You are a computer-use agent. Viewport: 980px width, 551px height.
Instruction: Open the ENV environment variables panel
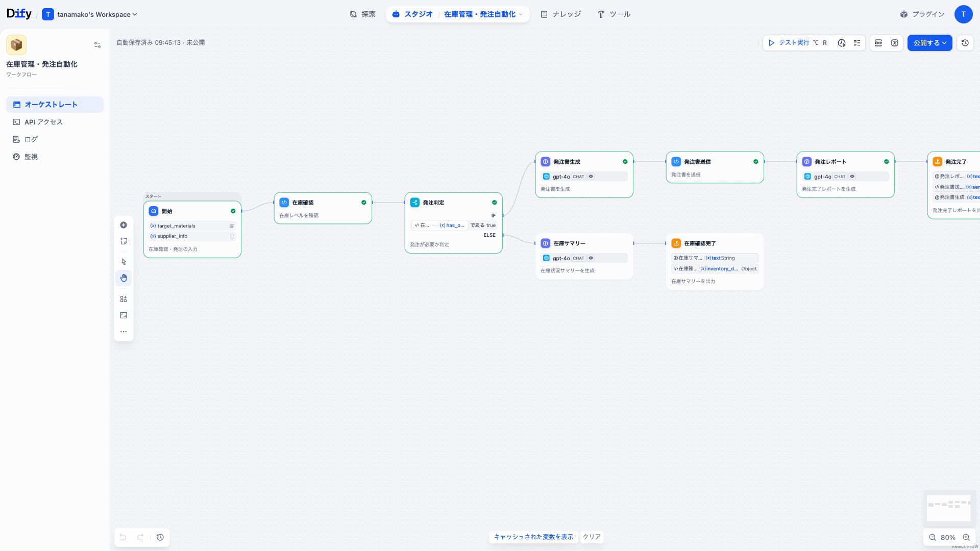[x=878, y=43]
